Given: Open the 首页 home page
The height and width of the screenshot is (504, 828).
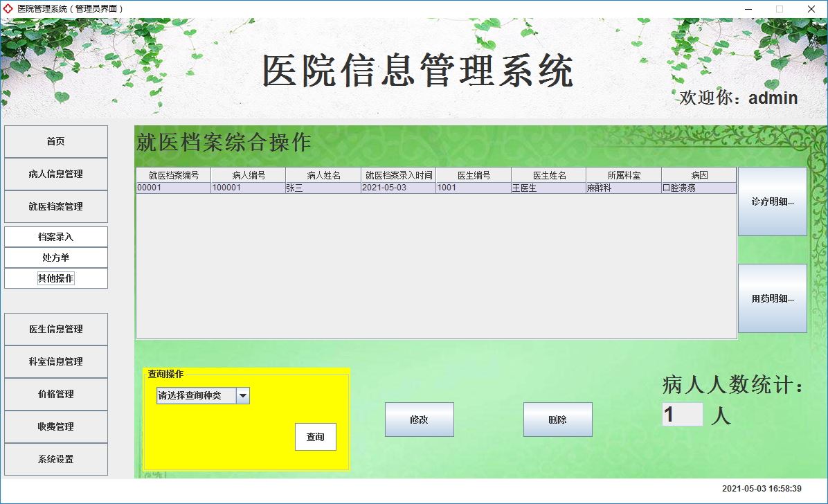Looking at the screenshot, I should pyautogui.click(x=55, y=141).
